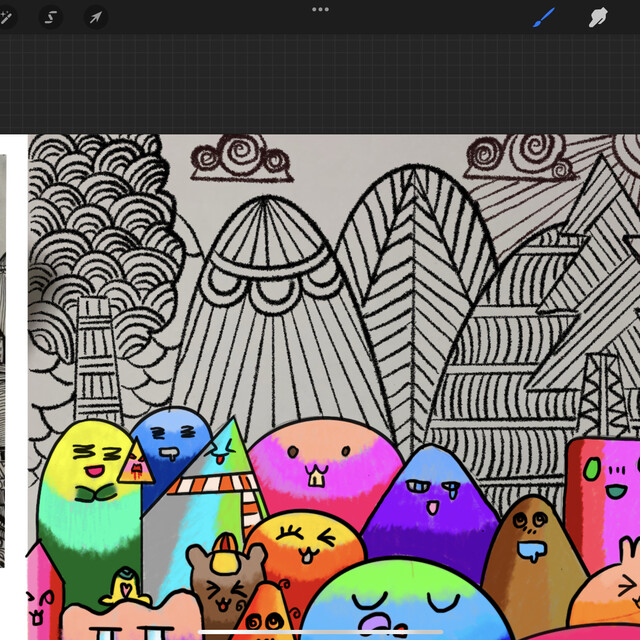
Task: Select the blue Paint brush tool
Action: click(544, 18)
